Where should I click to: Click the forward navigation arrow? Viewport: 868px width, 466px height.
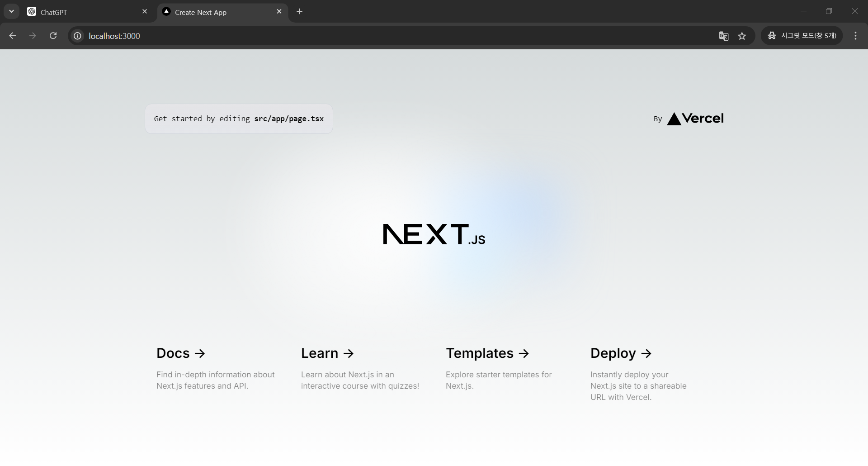33,36
